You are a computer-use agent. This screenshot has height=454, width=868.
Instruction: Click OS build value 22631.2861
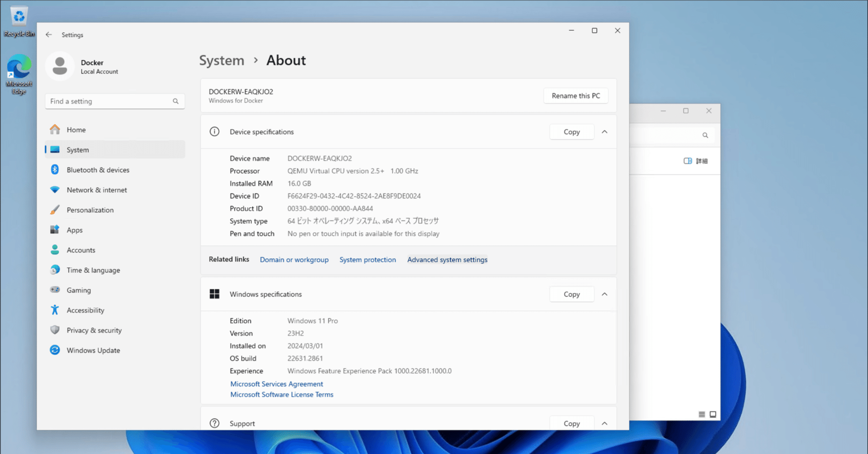coord(305,358)
